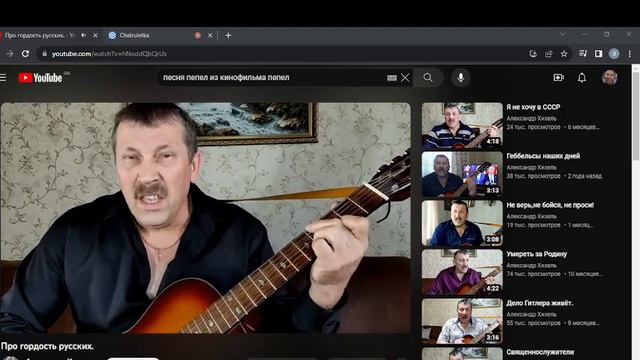Open thumbnail of Не верь, не бойся, не проси
Viewport: 640px width, 360px height.
pos(462,223)
